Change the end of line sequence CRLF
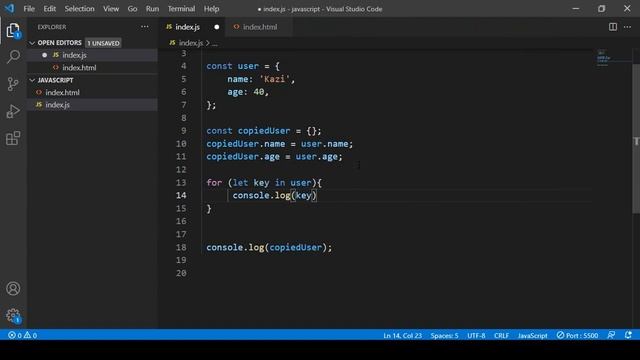 click(502, 336)
